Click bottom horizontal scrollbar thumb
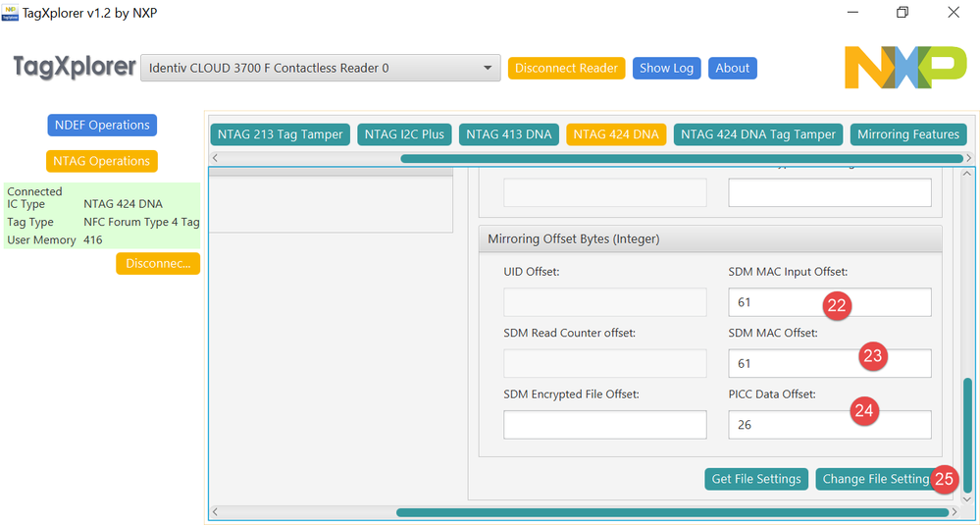 [x=673, y=512]
